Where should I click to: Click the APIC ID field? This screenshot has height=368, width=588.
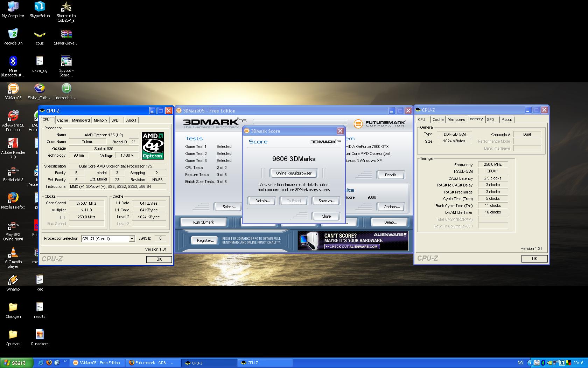click(x=160, y=238)
